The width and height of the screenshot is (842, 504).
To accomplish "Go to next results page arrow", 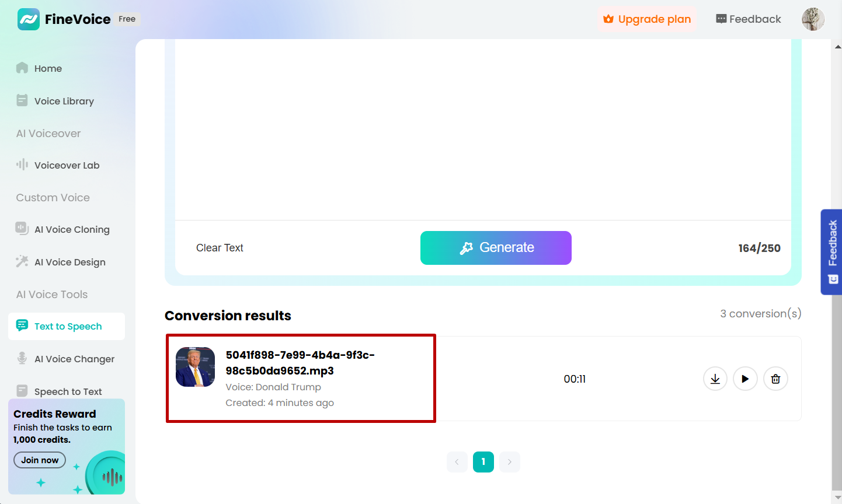I will (x=510, y=462).
